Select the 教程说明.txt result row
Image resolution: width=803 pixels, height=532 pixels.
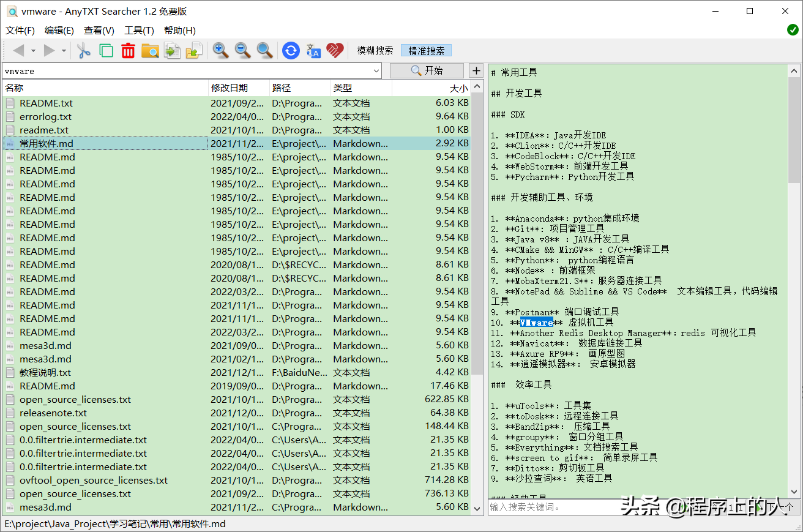(237, 372)
